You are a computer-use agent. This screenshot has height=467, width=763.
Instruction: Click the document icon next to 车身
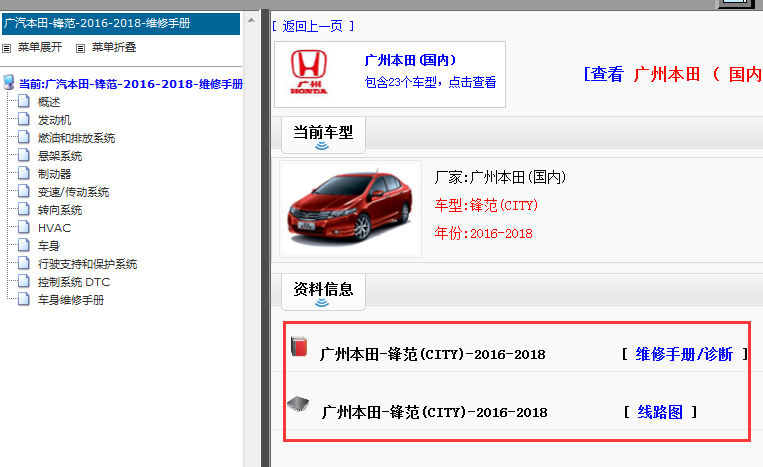[x=24, y=245]
